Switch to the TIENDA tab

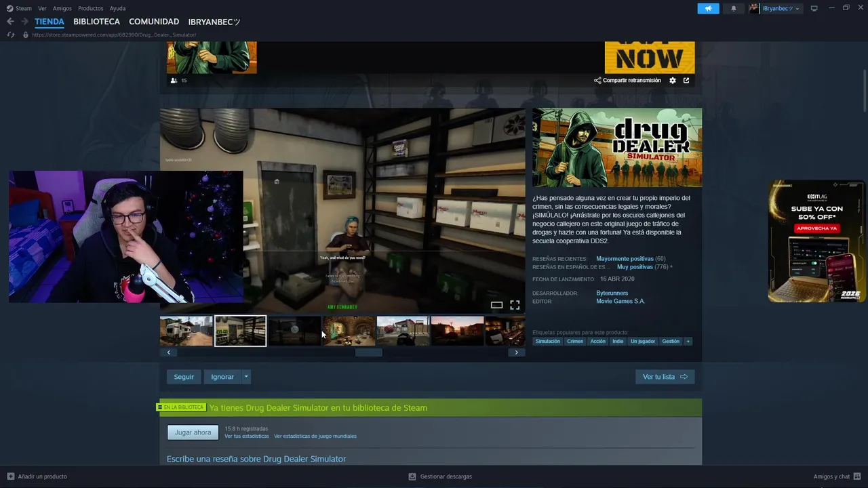pos(50,22)
